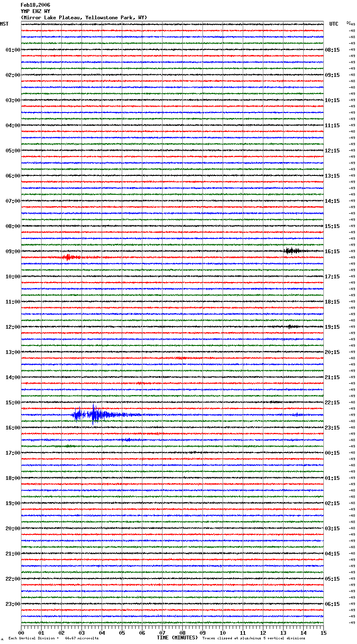Click the red seismic burst below the 09:00 trace

[x=71, y=257]
